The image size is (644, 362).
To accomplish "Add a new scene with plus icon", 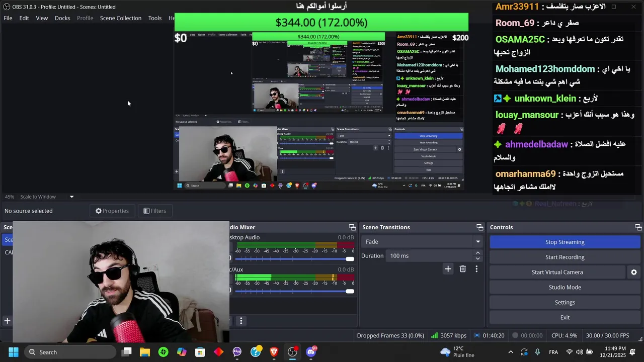I will coord(7,321).
